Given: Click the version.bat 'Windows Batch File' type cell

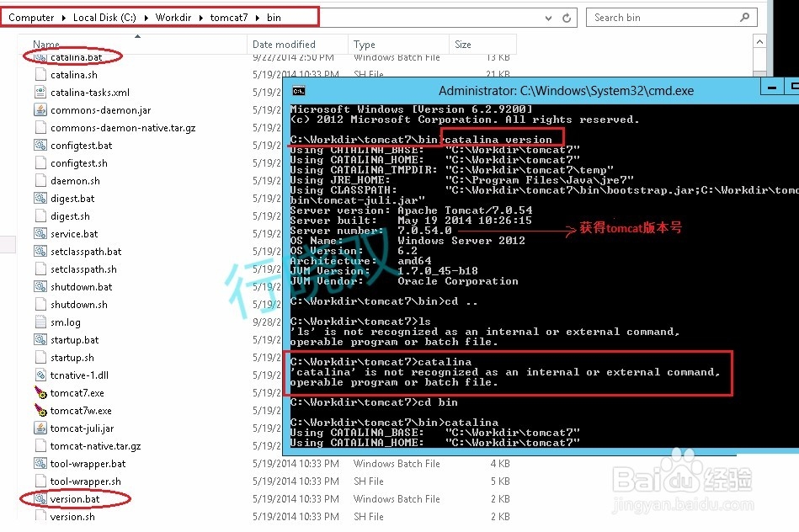Looking at the screenshot, I should click(x=397, y=499).
